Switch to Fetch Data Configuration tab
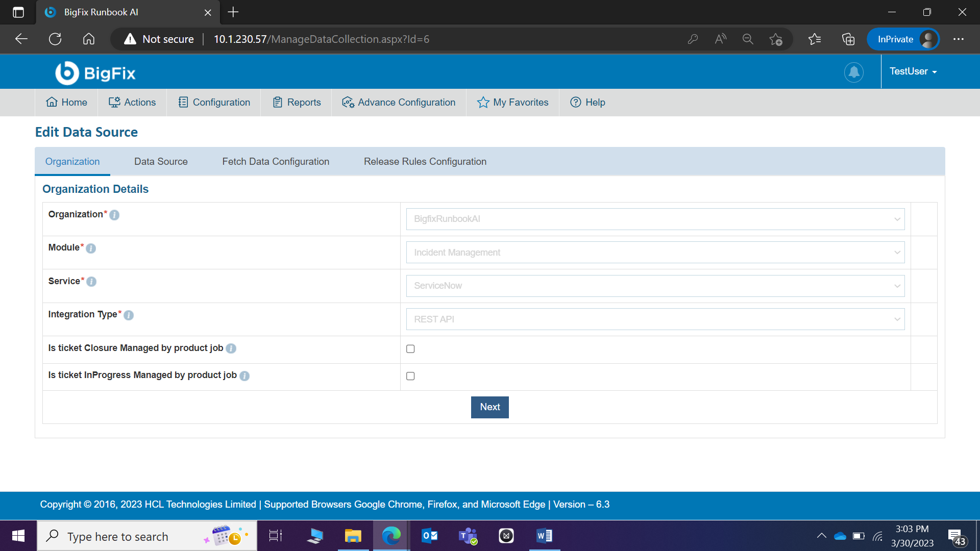Screen dimensions: 980x551 pyautogui.click(x=276, y=162)
